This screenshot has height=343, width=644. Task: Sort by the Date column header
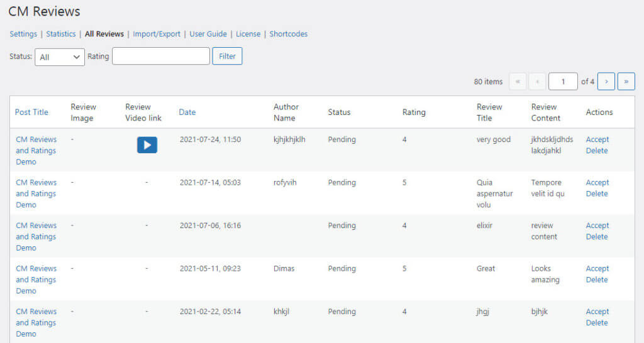(187, 112)
